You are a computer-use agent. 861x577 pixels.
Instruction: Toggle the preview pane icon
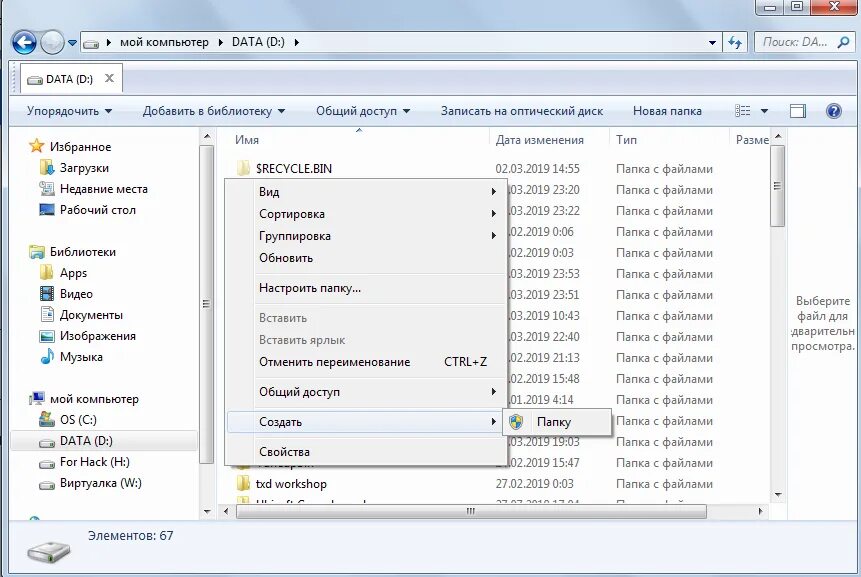coord(798,111)
